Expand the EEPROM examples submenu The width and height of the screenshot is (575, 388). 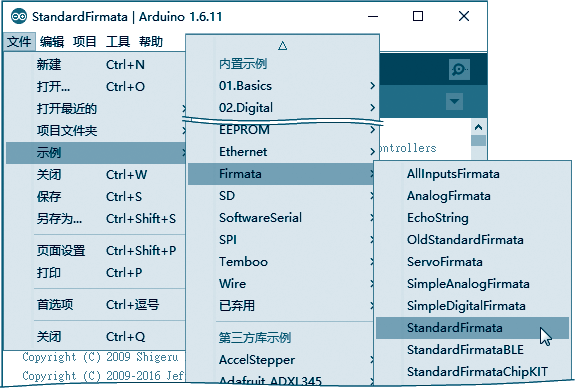point(282,130)
